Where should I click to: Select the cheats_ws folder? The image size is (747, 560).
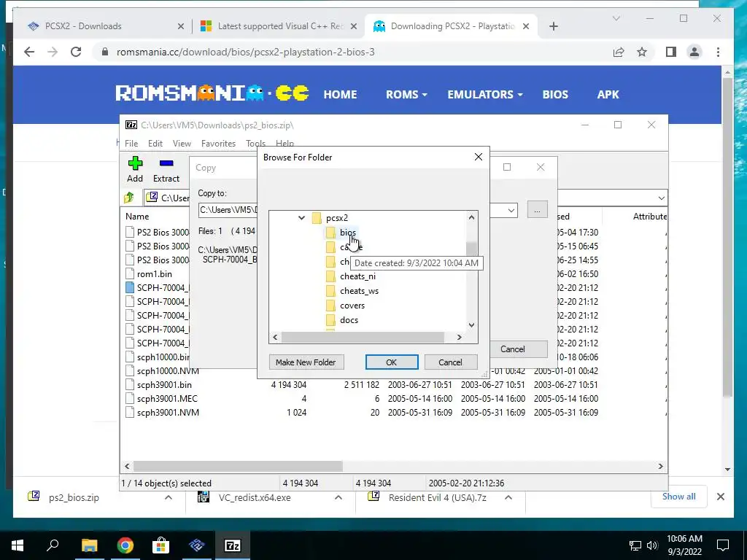click(x=359, y=291)
